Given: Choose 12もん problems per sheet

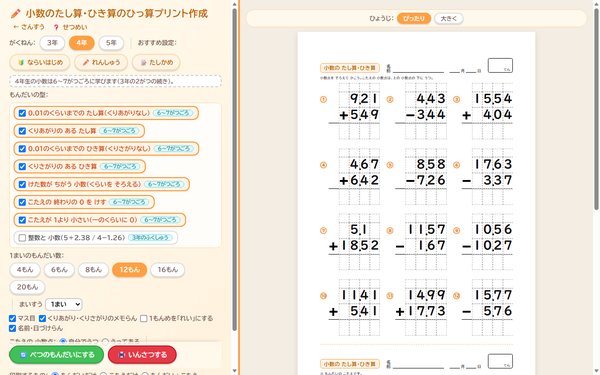Looking at the screenshot, I should click(129, 270).
